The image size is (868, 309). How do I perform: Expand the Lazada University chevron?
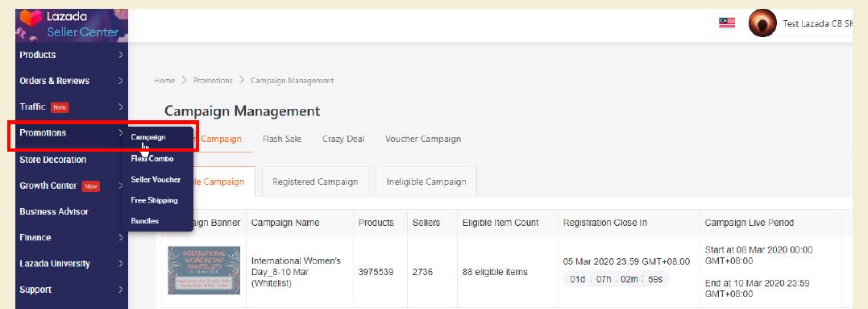(x=121, y=264)
